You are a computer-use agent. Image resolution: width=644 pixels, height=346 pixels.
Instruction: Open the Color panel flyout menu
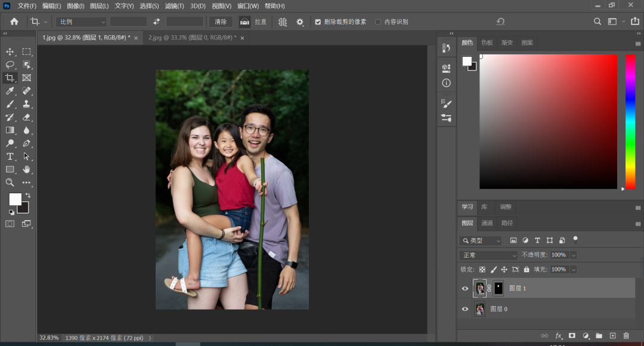[x=638, y=44]
